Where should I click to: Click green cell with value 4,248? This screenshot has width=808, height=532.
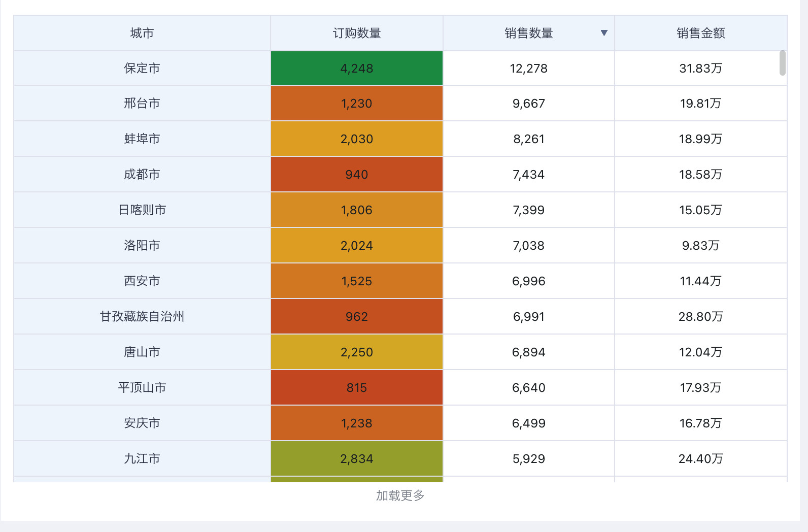(x=357, y=68)
